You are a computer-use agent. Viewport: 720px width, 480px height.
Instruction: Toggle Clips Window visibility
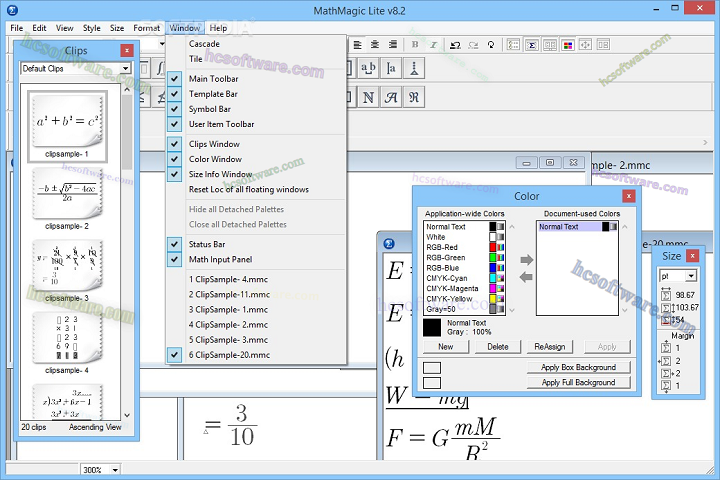[256, 144]
